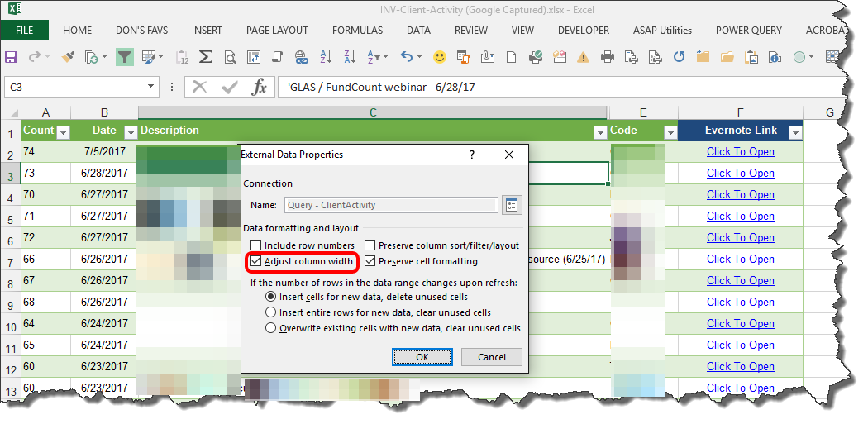The height and width of the screenshot is (424, 868).
Task: Click the dialog Help question mark button
Action: point(472,155)
